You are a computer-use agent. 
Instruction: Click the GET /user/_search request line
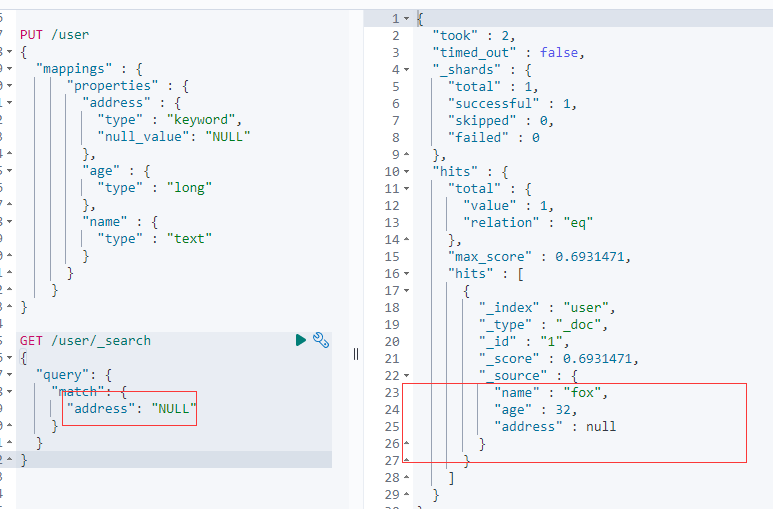85,340
